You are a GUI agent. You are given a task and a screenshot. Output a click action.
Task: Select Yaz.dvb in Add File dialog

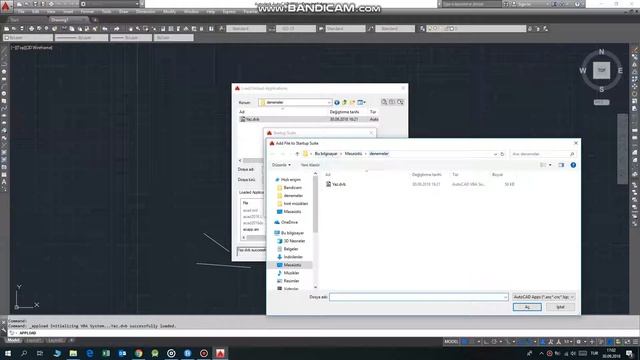tap(339, 184)
